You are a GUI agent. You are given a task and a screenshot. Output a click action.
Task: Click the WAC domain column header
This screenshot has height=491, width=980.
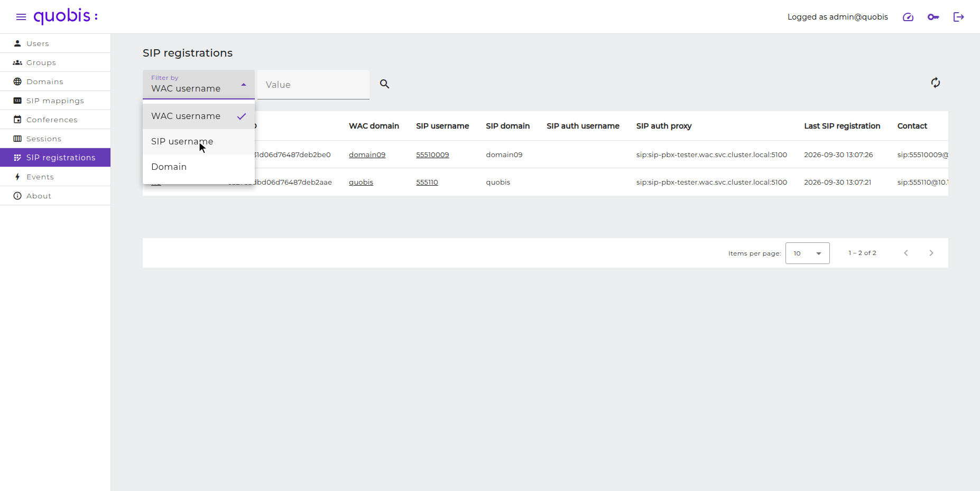click(374, 126)
